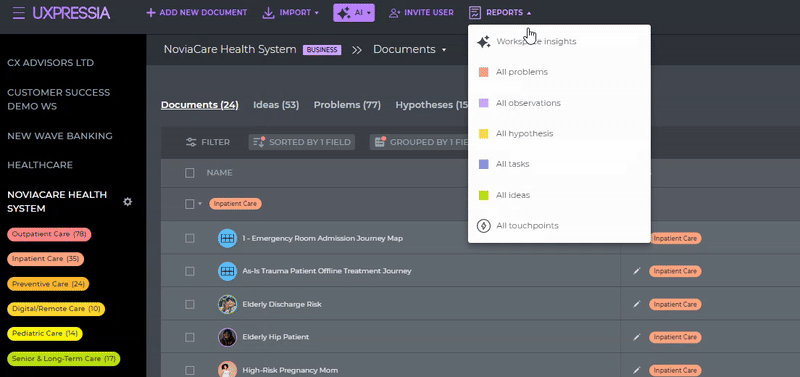This screenshot has height=377, width=800.
Task: Collapse the Reports dropdown menu
Action: point(501,13)
